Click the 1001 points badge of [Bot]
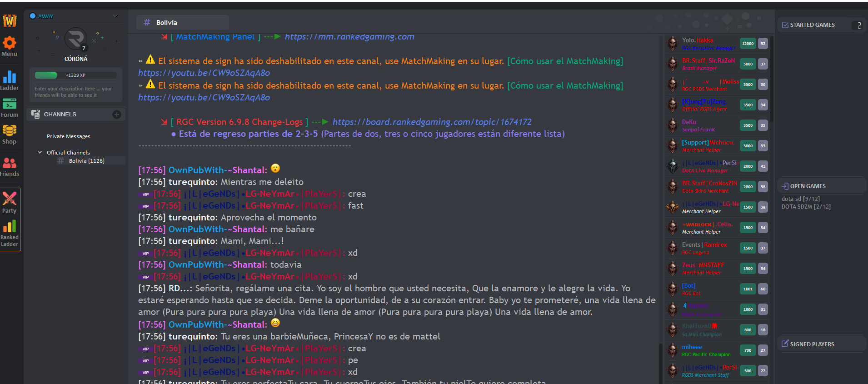The image size is (868, 384). (x=748, y=289)
